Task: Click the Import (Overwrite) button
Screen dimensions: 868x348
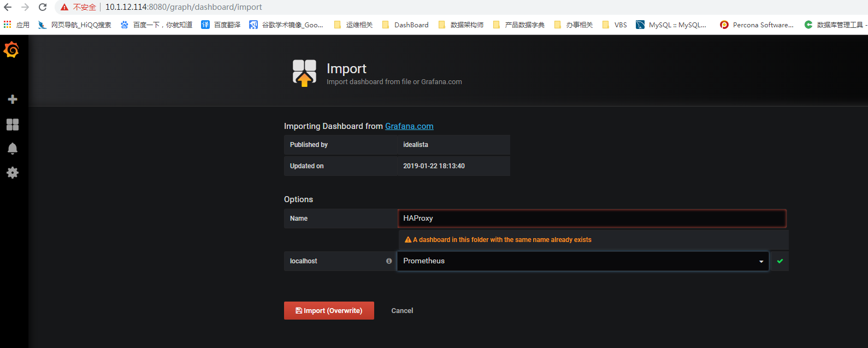Action: [x=329, y=310]
